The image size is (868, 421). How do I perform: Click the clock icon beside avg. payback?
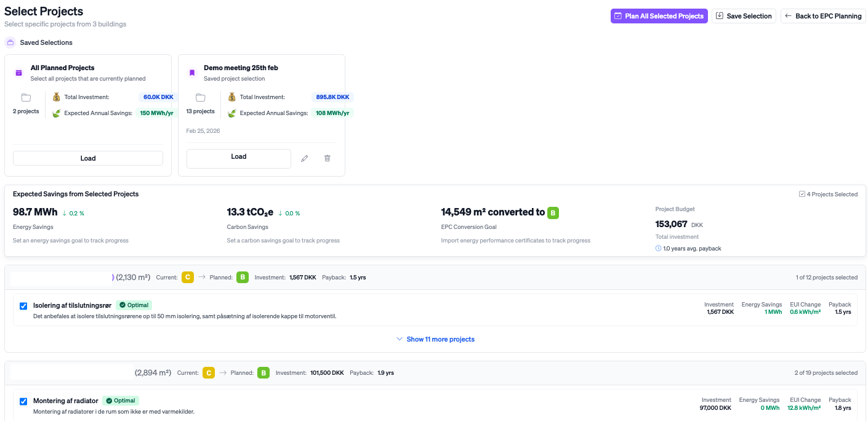659,249
